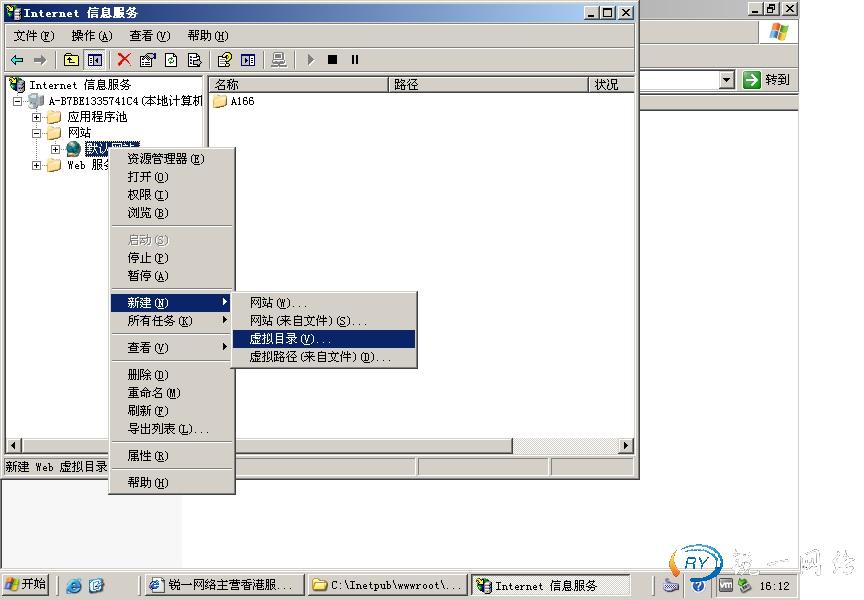Click the Back arrow toolbar icon

[x=17, y=60]
